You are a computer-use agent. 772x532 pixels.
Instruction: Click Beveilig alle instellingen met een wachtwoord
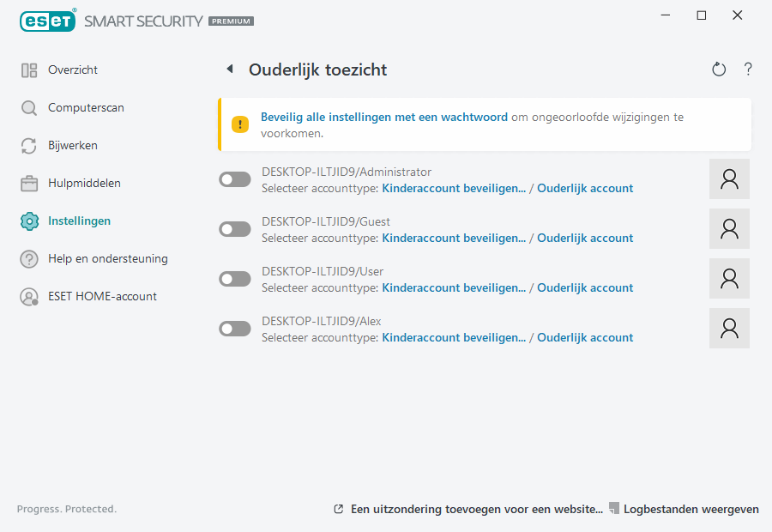point(383,117)
